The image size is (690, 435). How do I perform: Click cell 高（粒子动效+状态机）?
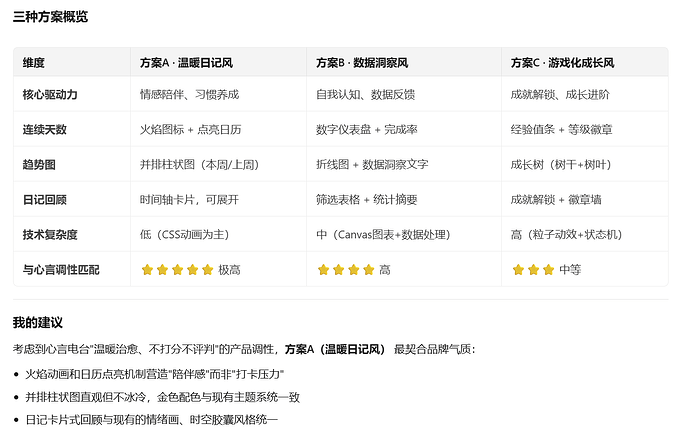566,235
